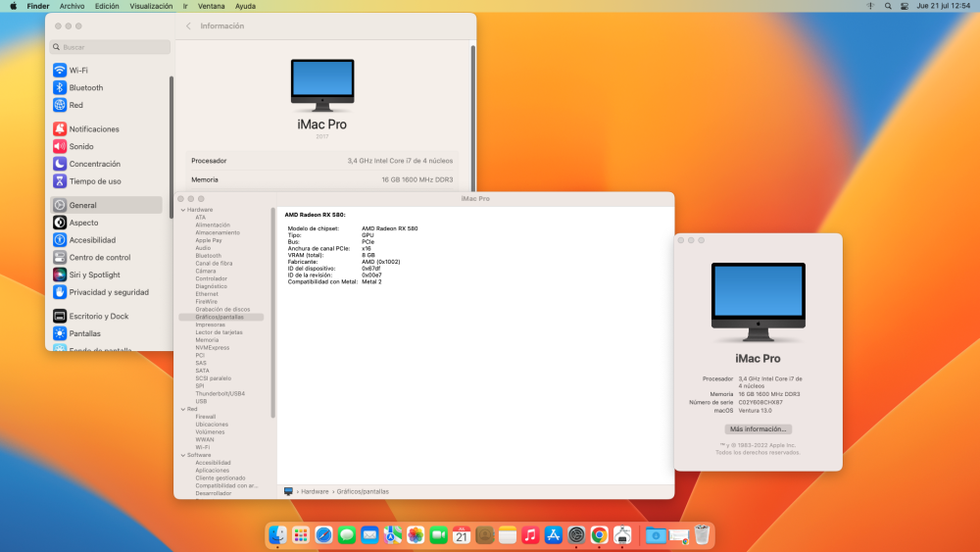Open System Settings from the Dock

click(576, 535)
